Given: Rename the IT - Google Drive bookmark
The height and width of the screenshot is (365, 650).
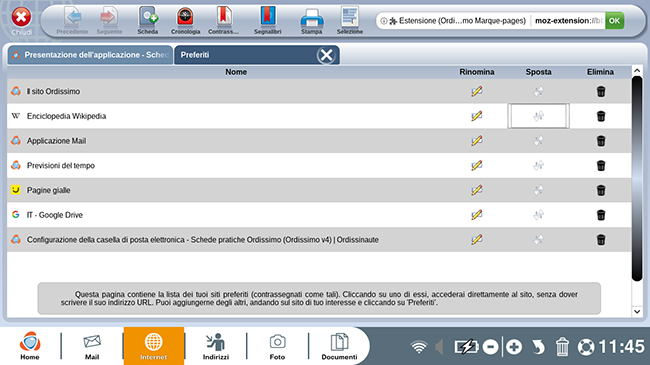Looking at the screenshot, I should point(476,215).
